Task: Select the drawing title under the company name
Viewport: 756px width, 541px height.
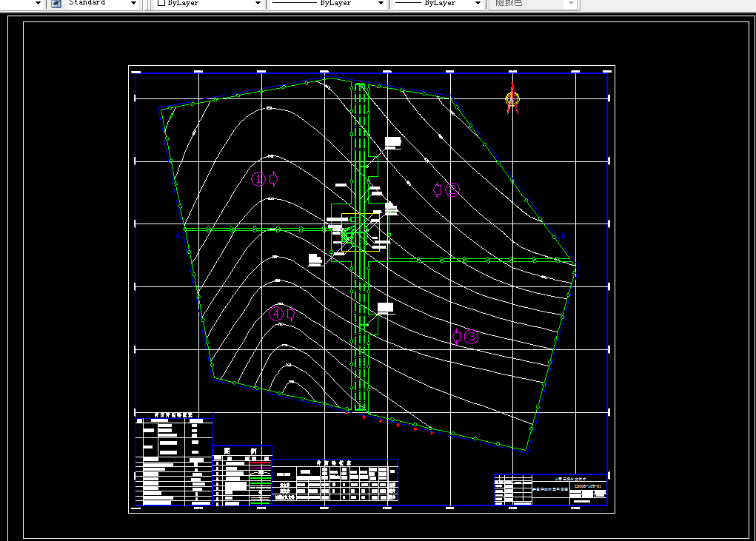Action: (551, 489)
